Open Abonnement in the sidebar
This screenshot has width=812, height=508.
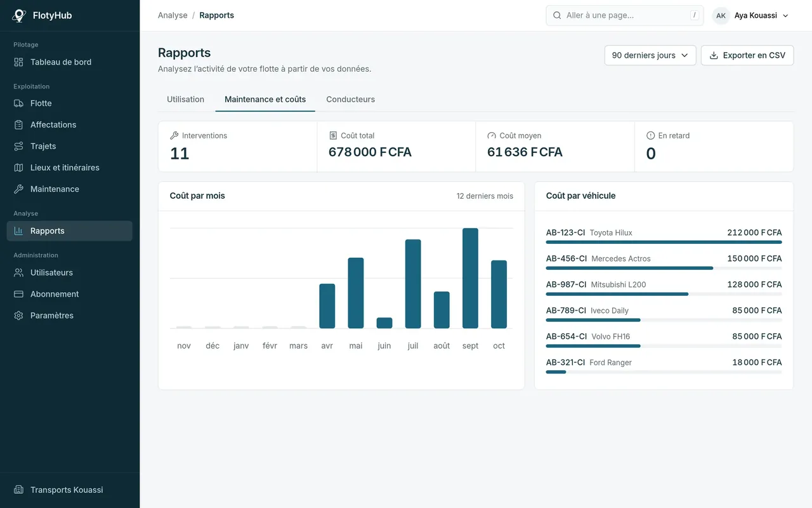70,294
